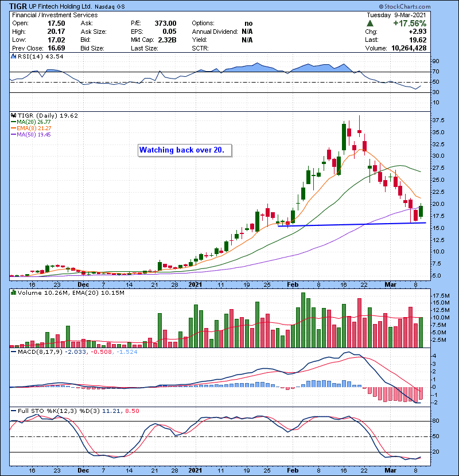Image resolution: width=459 pixels, height=476 pixels.
Task: Click the 'MACD(8,17,9)' indicator label
Action: [40, 352]
